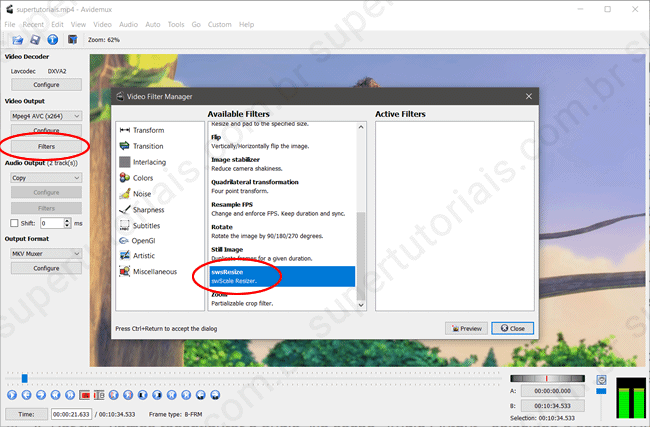Open the video Information icon
The height and width of the screenshot is (427, 650).
pyautogui.click(x=53, y=39)
